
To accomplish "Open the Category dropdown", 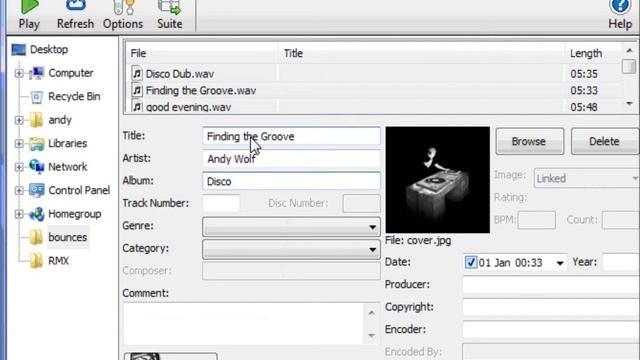I will tap(372, 249).
